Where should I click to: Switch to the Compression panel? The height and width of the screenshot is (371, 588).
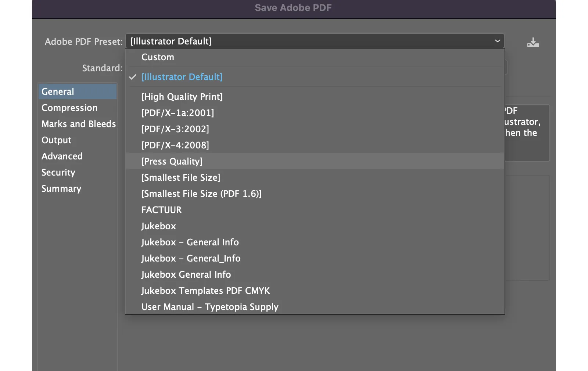(x=69, y=108)
